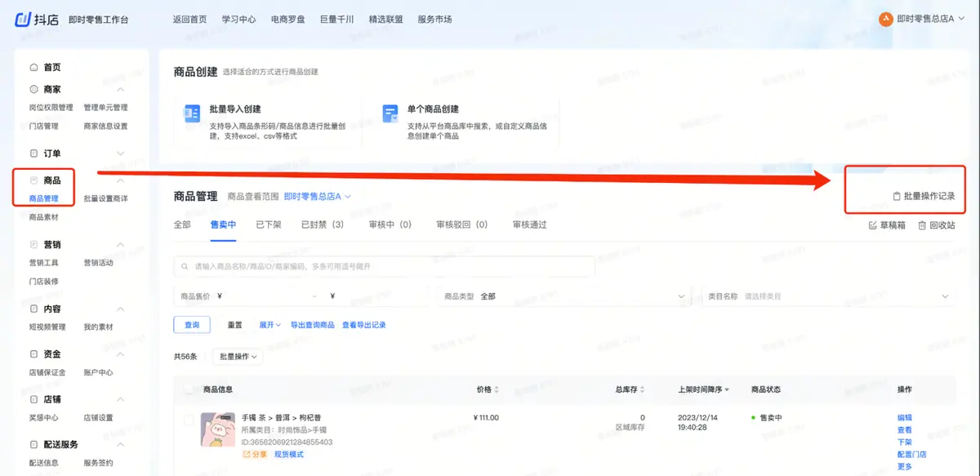
Task: Collapse the 营销 sidebar section chevron
Action: tap(121, 244)
